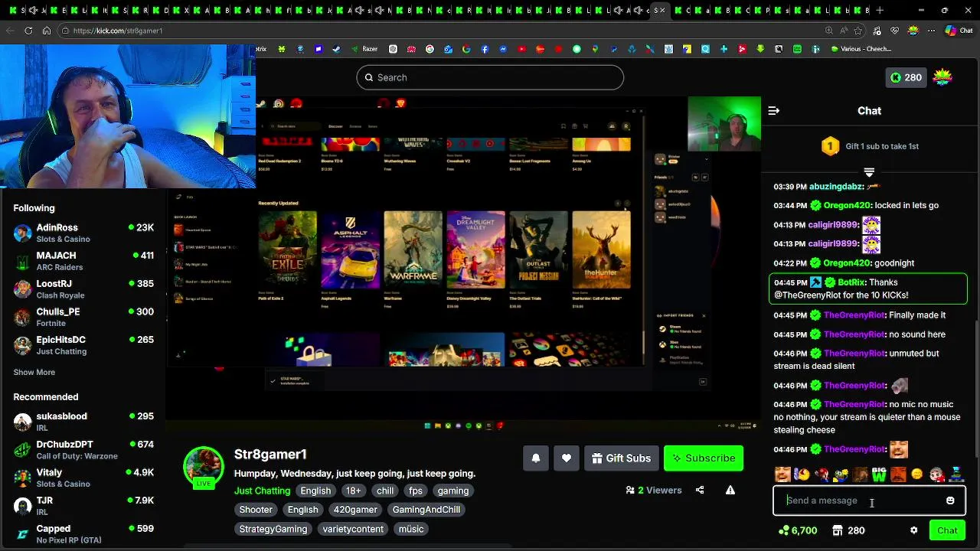Screen dimensions: 980x551
Task: Click the varietycontent stream tag
Action: (353, 529)
